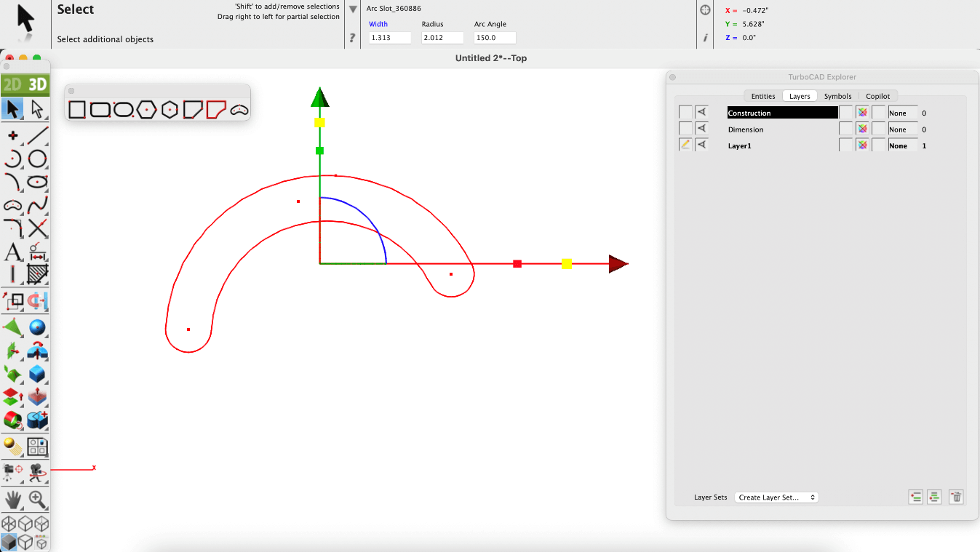980x552 pixels.
Task: Select the Hatch fill tool
Action: coord(38,274)
